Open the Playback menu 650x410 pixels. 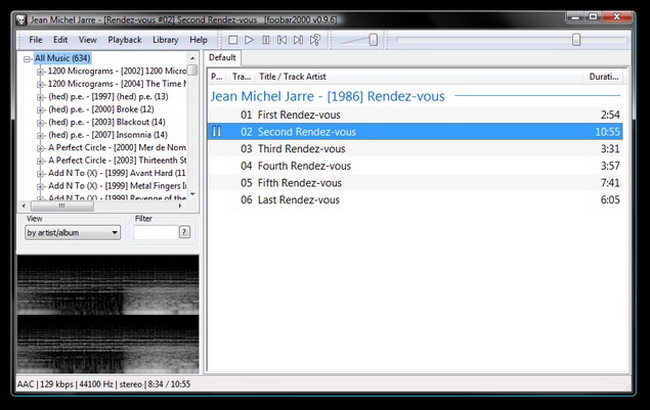[124, 40]
